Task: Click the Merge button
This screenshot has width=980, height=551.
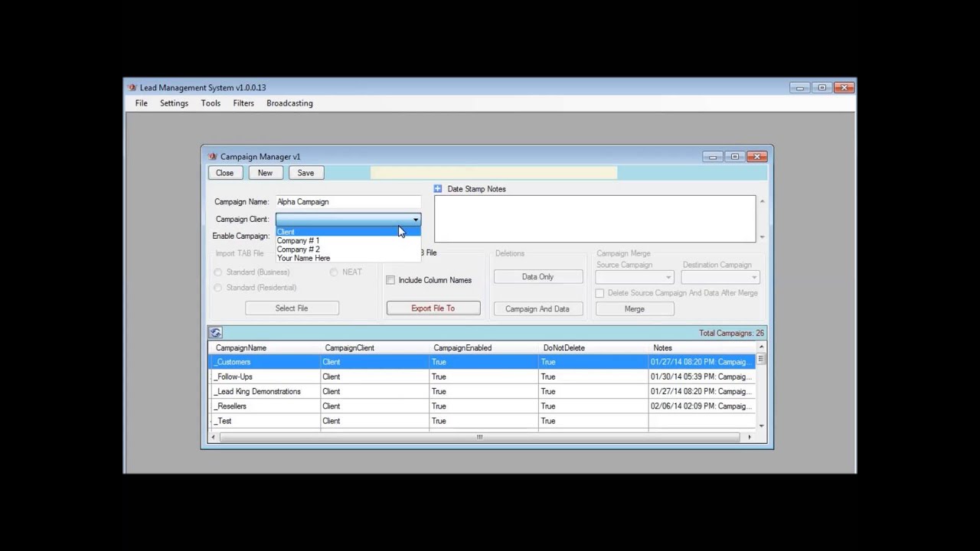Action: [635, 309]
